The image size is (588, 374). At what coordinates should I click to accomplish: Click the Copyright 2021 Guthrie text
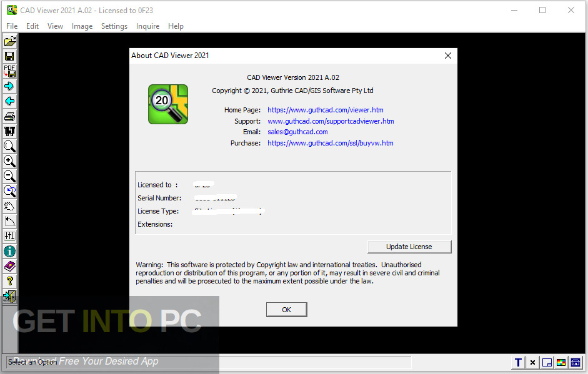(x=292, y=91)
